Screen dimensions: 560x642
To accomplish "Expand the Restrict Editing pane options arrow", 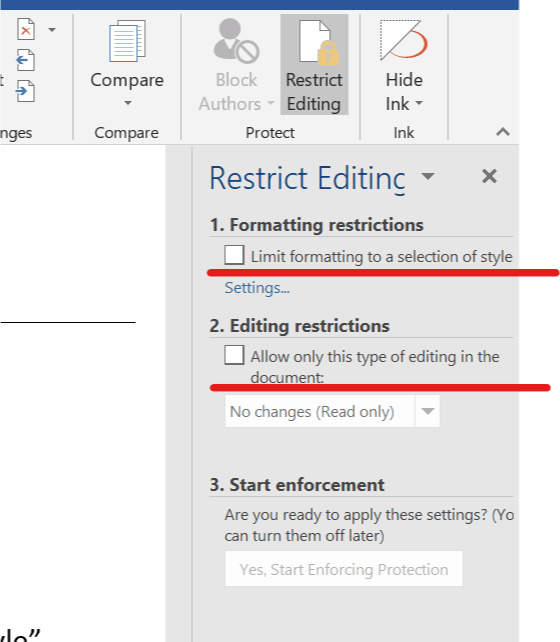I will [428, 176].
